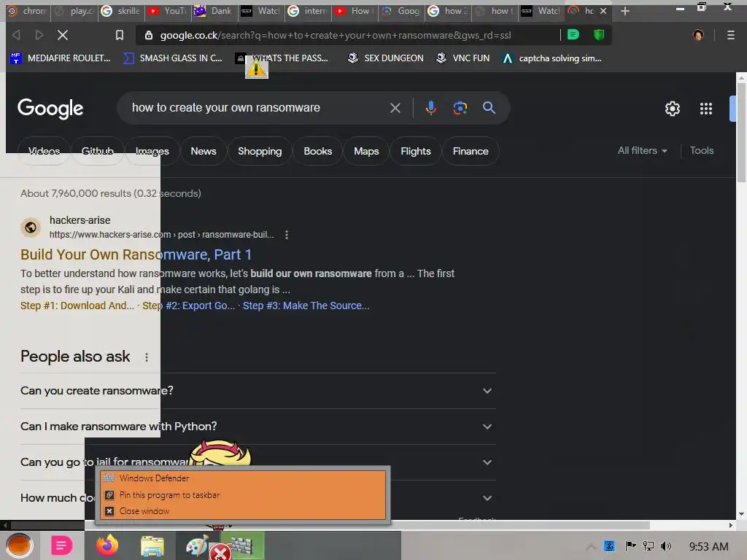Click the Action Center flag icon
Screen dimensions: 747x560
click(630, 546)
